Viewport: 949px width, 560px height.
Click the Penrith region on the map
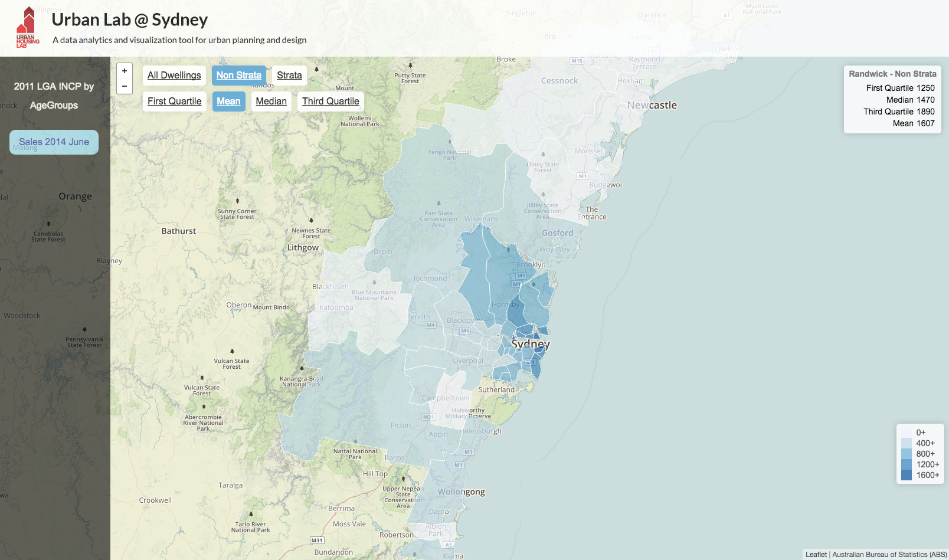coord(419,317)
